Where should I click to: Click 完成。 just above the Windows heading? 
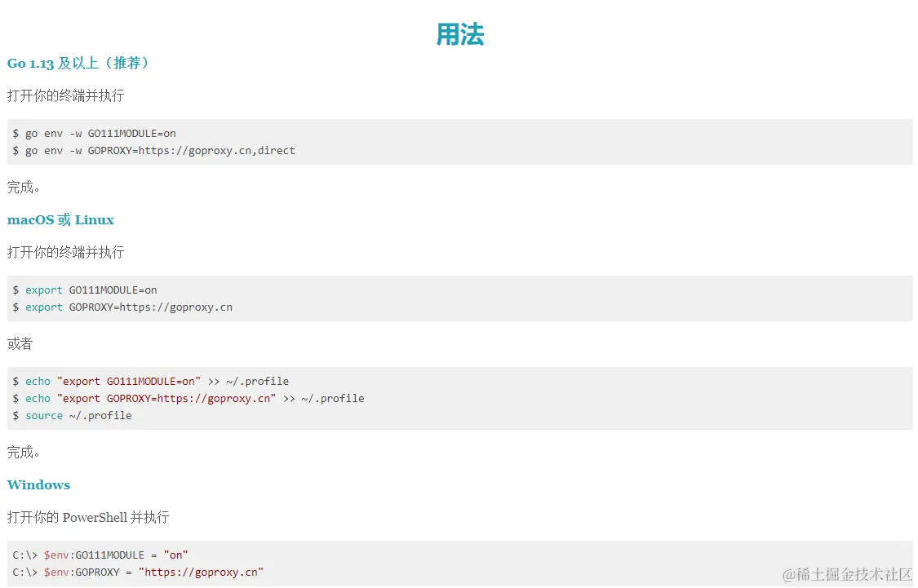(x=24, y=452)
